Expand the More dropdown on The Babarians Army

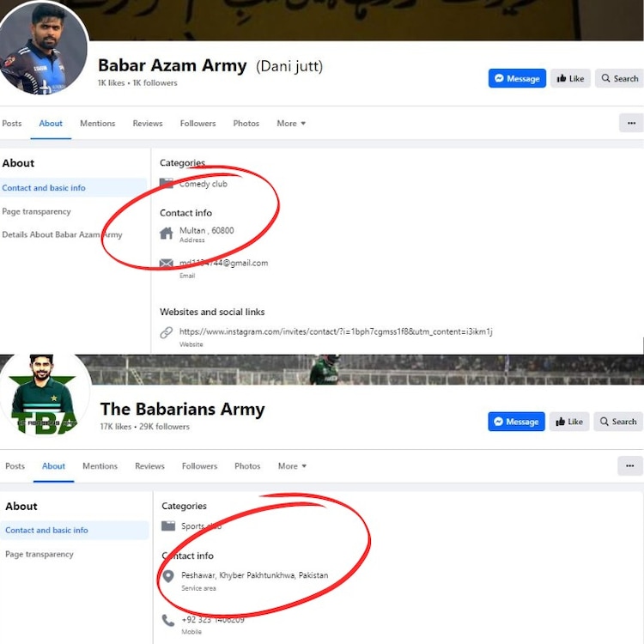tap(292, 466)
